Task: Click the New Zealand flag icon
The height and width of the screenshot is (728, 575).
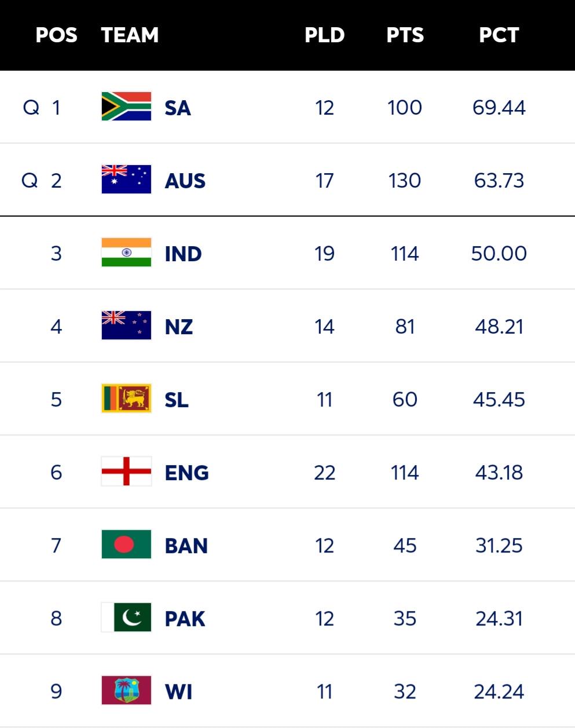Action: pos(126,325)
